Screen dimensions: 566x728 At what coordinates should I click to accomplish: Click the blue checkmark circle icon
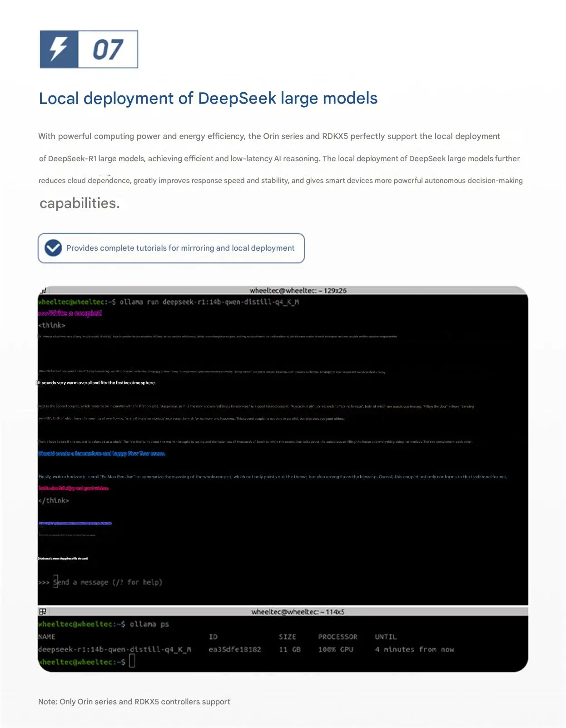tap(53, 248)
